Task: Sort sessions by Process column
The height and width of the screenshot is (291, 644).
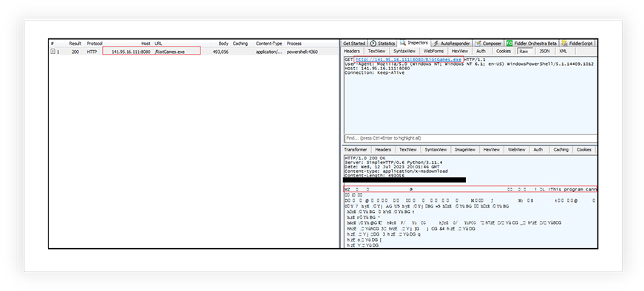Action: click(294, 44)
